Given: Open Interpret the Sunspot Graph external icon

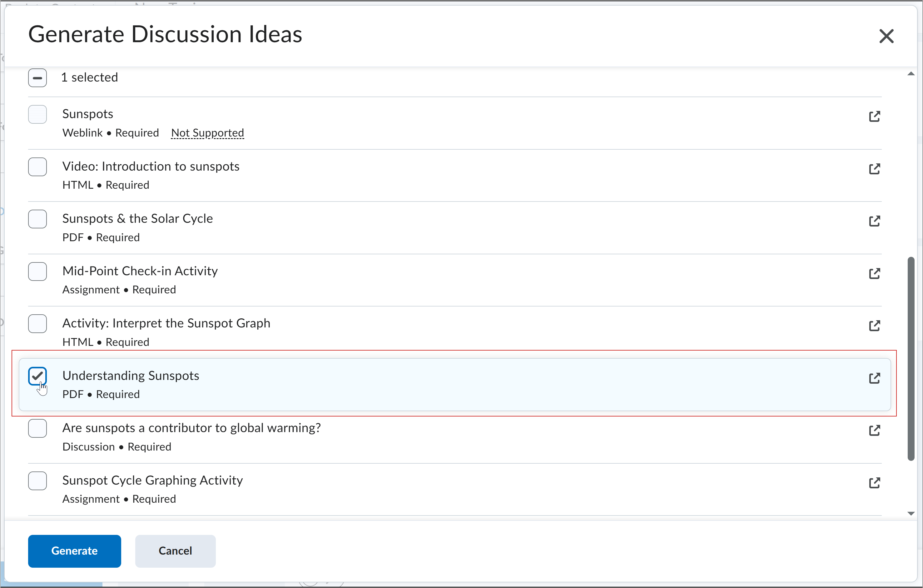Looking at the screenshot, I should (x=874, y=326).
